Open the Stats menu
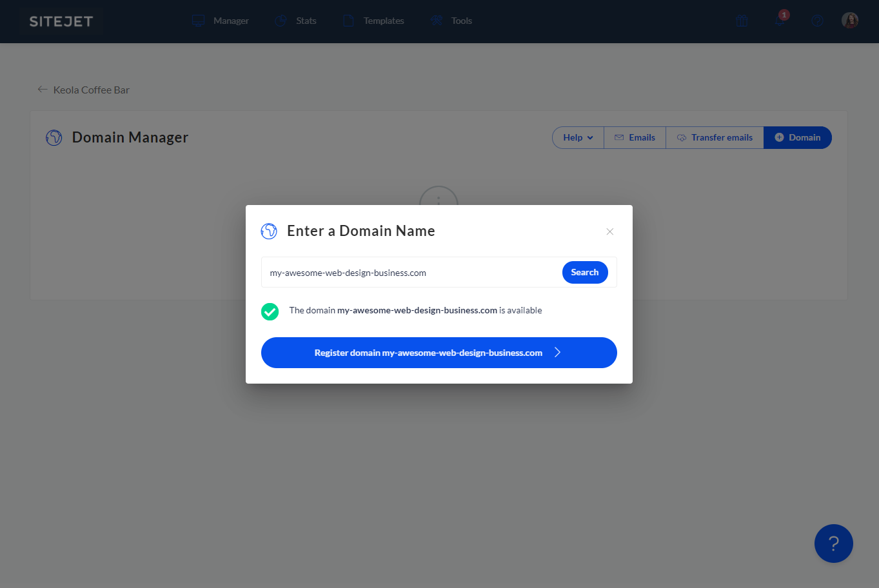The image size is (879, 588). [296, 21]
